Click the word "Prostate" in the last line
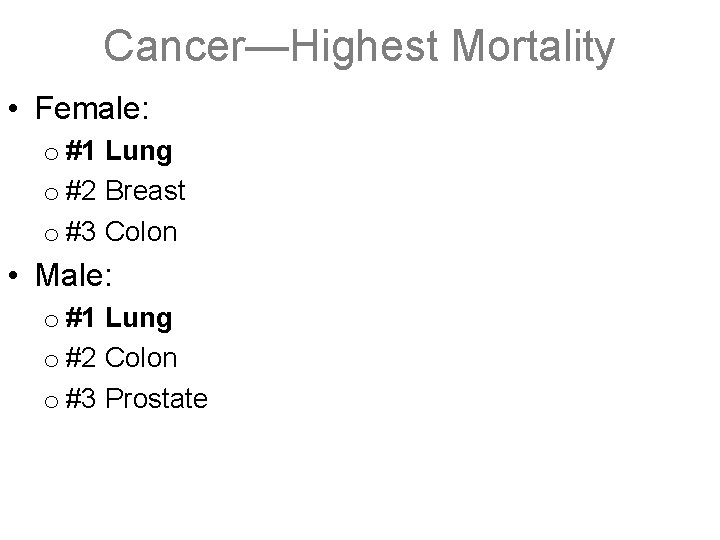Screen dimensions: 720x540 (156, 399)
